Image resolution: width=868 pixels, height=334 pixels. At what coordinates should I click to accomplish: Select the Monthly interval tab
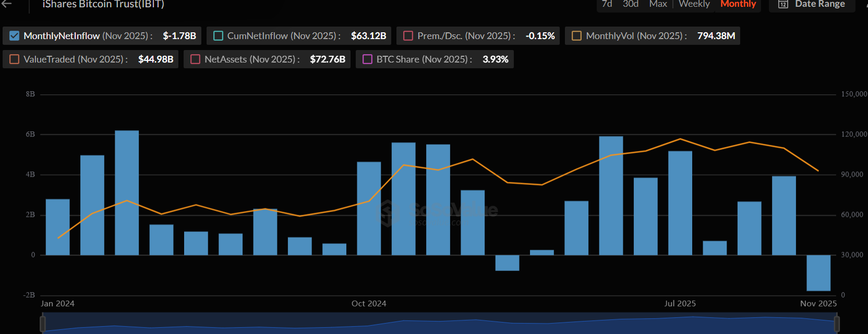point(738,4)
